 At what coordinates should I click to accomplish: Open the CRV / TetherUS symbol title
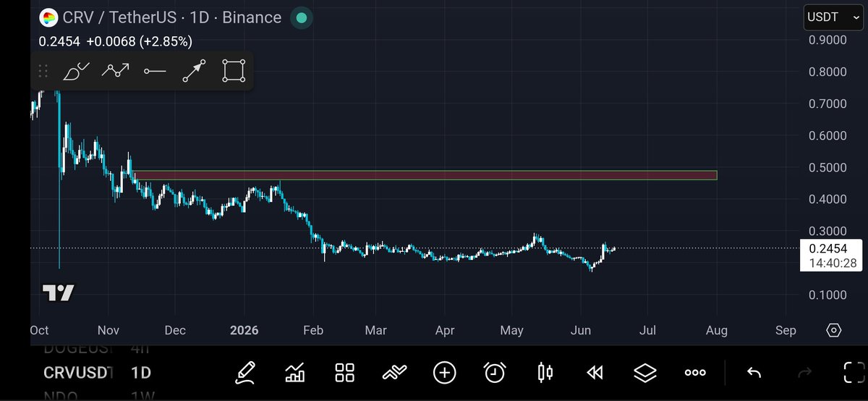[x=172, y=17]
